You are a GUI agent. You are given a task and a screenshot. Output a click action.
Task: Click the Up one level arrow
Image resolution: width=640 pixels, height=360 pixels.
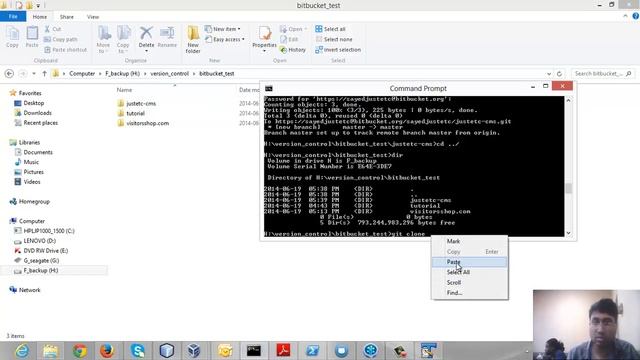coord(44,73)
